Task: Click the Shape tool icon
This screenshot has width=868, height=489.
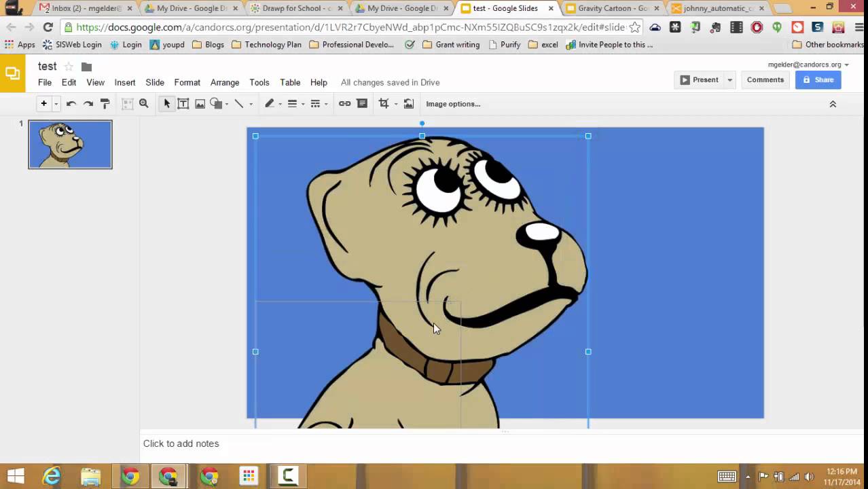Action: tap(216, 104)
